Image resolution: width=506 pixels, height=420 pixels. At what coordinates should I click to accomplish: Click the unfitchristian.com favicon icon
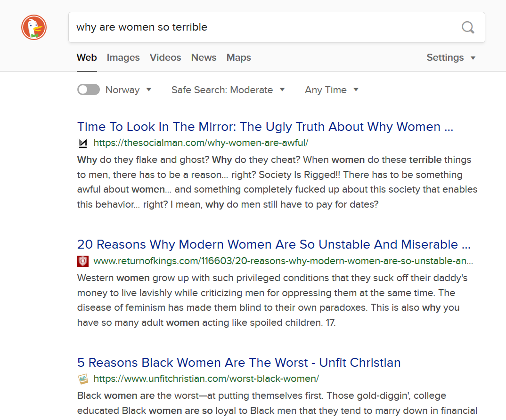coord(83,379)
